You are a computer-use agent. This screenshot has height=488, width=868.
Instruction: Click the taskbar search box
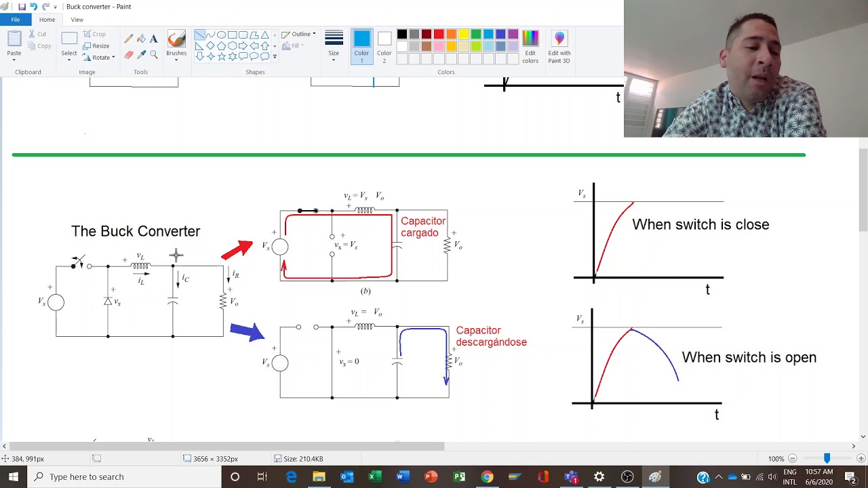pyautogui.click(x=124, y=477)
